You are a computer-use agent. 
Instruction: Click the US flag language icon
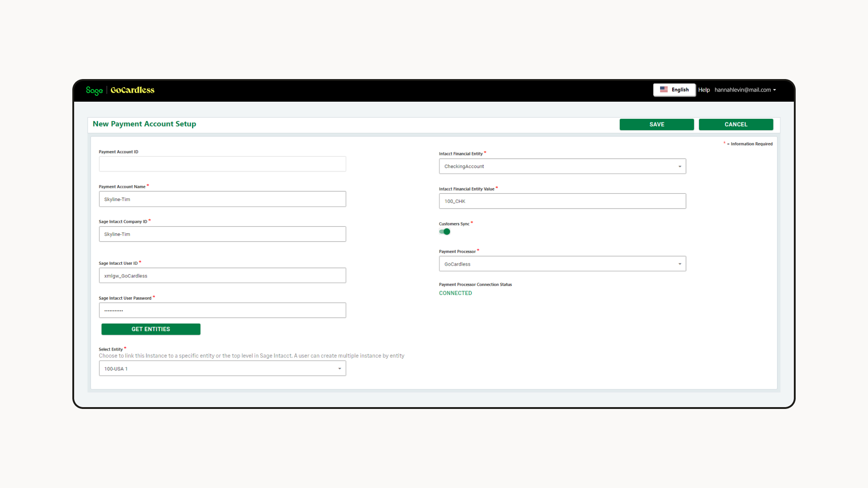(x=664, y=89)
